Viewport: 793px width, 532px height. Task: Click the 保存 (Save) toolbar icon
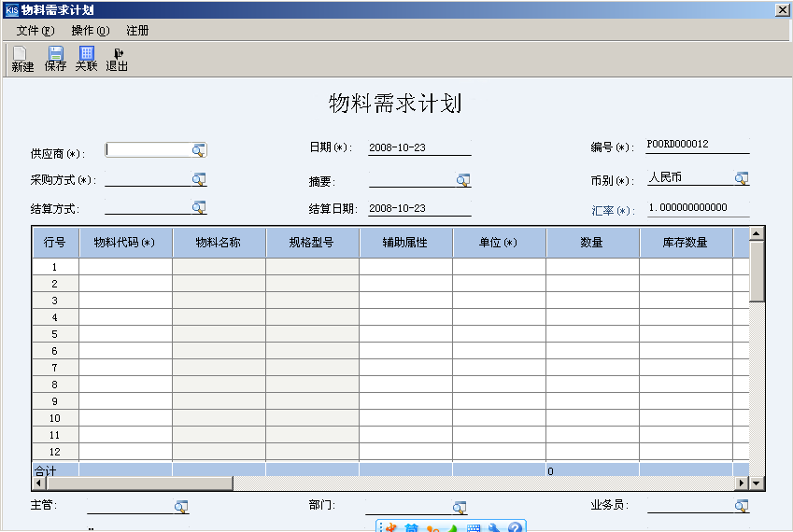coord(55,59)
